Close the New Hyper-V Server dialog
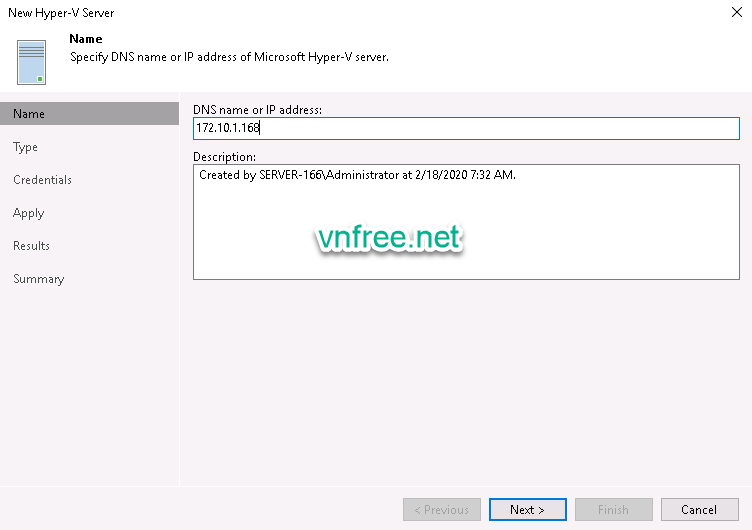This screenshot has height=530, width=752. click(735, 13)
